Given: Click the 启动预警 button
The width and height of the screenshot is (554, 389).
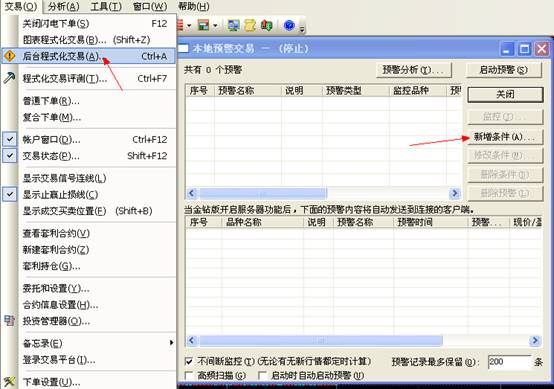Looking at the screenshot, I should (504, 70).
